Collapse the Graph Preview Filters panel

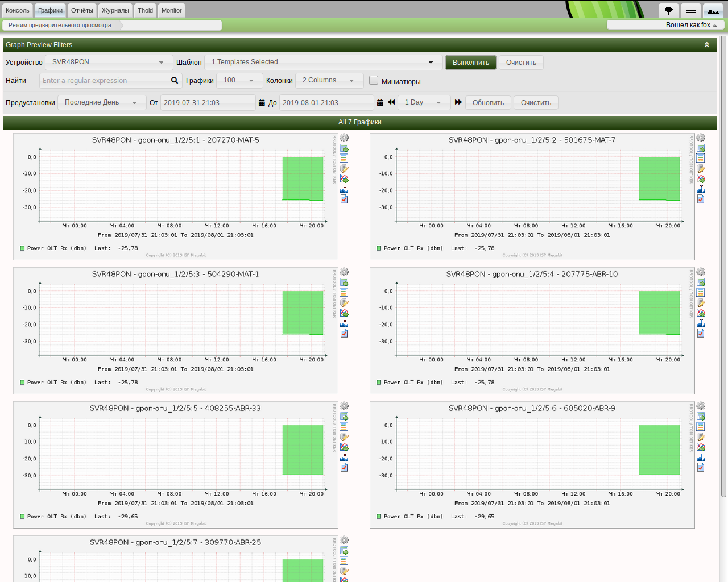tap(707, 45)
